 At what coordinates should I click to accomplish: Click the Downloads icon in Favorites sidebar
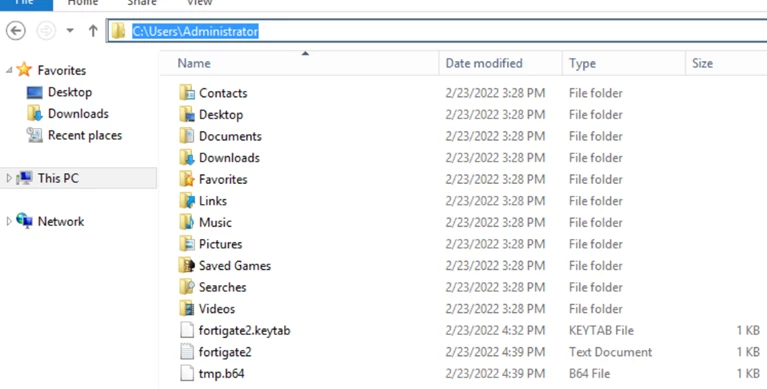(35, 113)
